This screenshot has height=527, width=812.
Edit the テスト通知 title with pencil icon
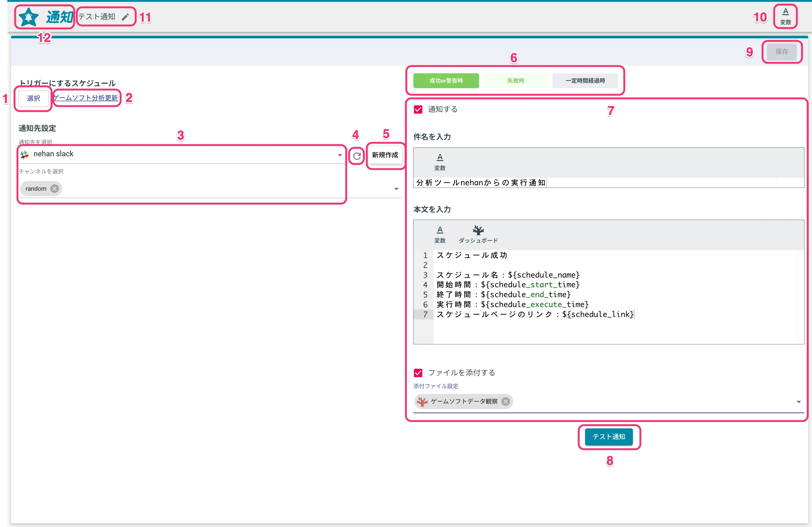[x=126, y=17]
